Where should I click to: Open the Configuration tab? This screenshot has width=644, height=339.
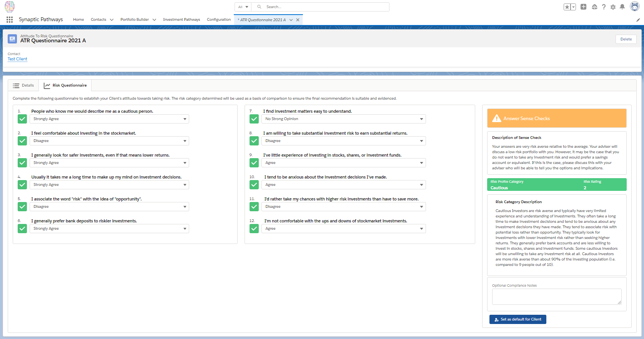[219, 20]
